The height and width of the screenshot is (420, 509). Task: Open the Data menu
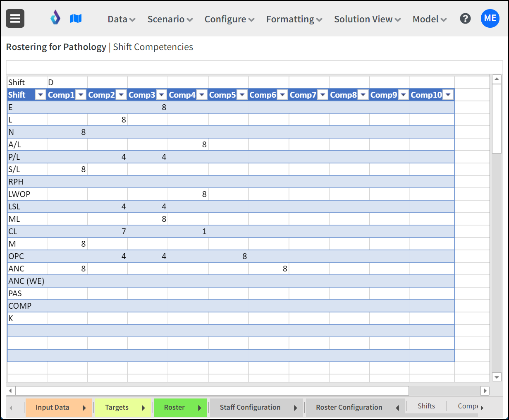pyautogui.click(x=122, y=19)
